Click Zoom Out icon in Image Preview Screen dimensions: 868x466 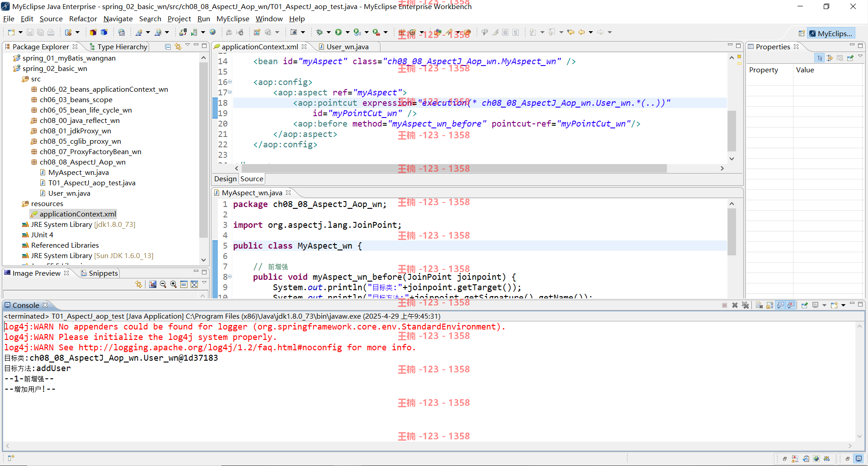(163, 284)
